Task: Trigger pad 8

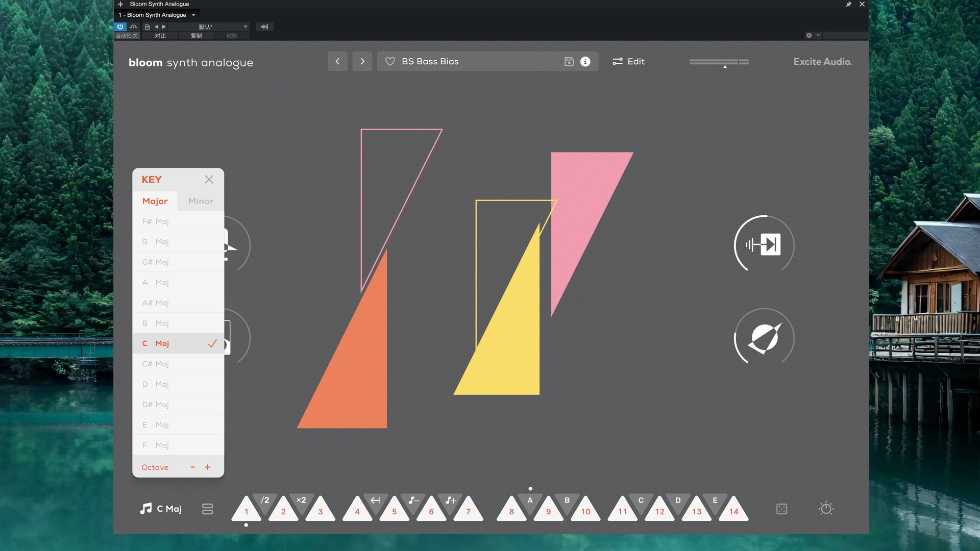Action: [511, 510]
